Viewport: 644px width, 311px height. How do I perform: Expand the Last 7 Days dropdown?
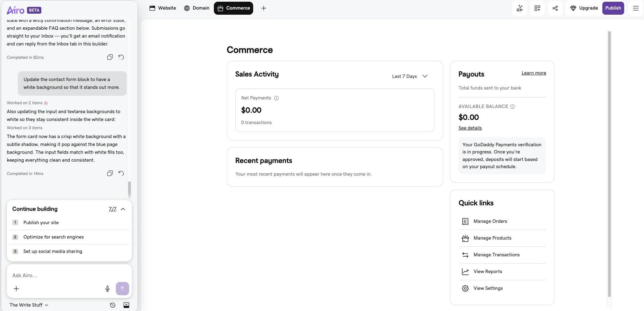(x=410, y=76)
